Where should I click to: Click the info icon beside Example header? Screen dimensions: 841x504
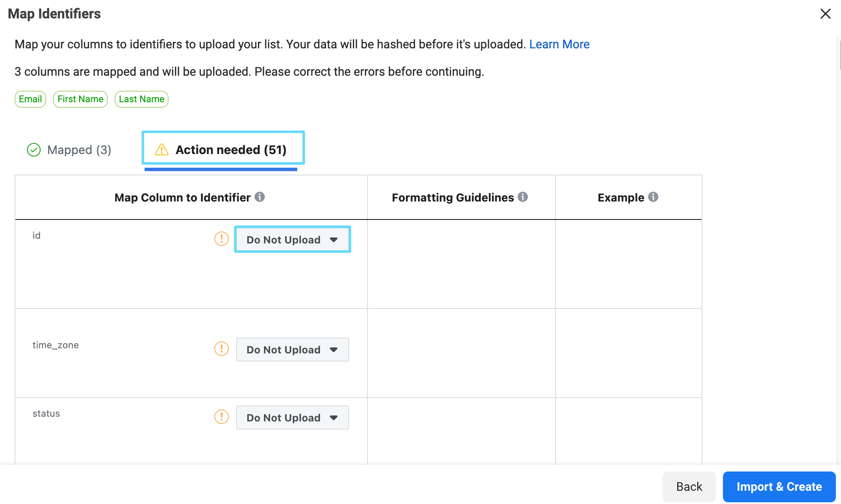point(653,197)
